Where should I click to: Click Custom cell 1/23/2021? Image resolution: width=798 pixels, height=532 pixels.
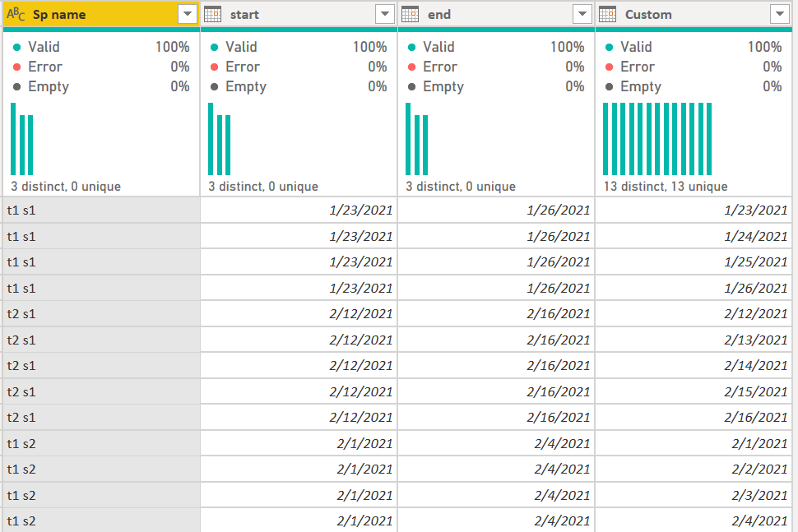[694, 210]
